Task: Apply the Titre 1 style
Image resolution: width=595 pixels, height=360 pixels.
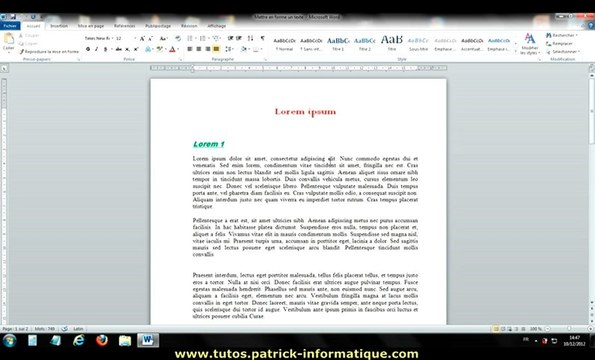Action: (338, 44)
